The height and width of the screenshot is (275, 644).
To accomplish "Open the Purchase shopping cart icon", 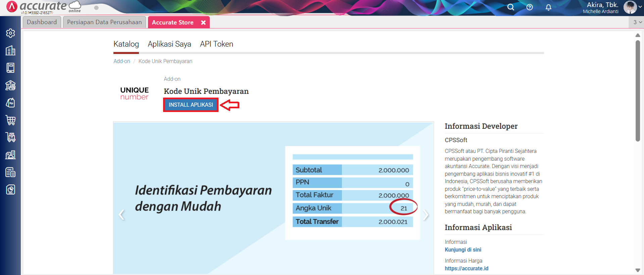I will (x=10, y=120).
